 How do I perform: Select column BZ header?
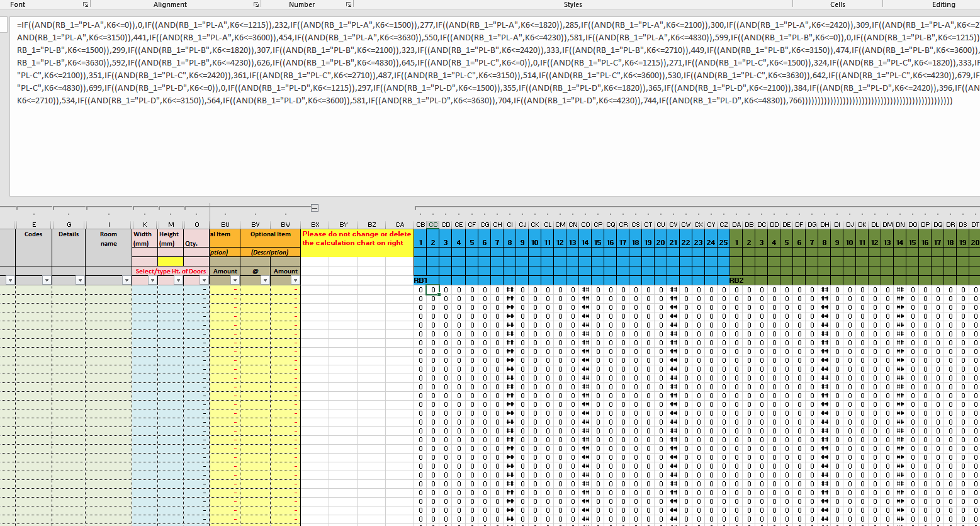coord(372,224)
